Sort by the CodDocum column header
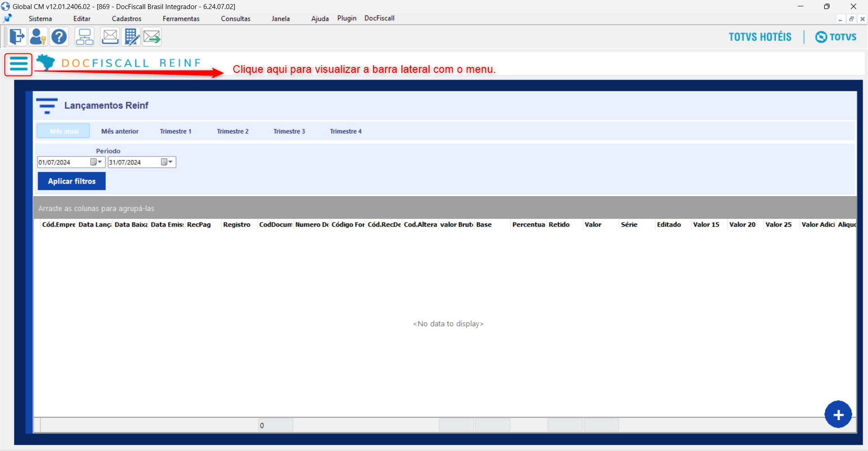The width and height of the screenshot is (868, 451). (275, 224)
